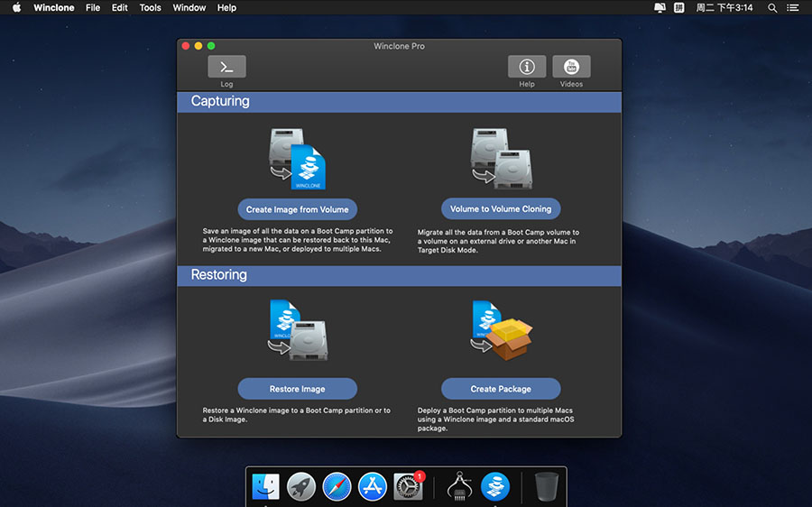Click the Capturing section header

[x=400, y=102]
